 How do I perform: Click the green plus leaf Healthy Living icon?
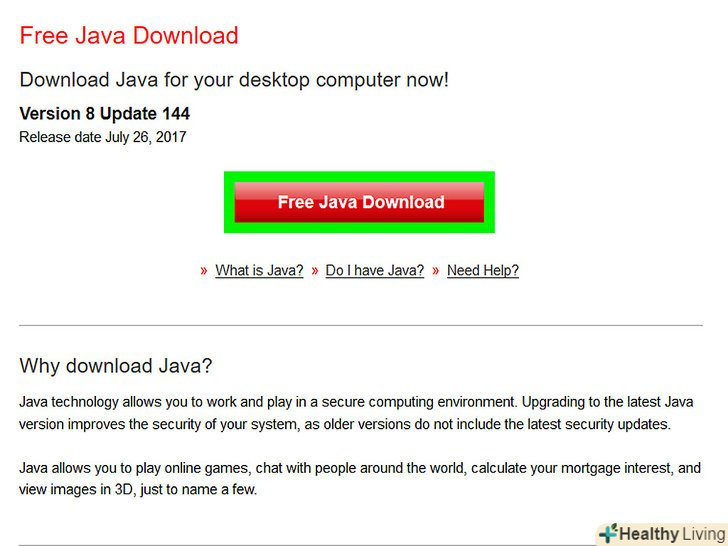[x=608, y=533]
